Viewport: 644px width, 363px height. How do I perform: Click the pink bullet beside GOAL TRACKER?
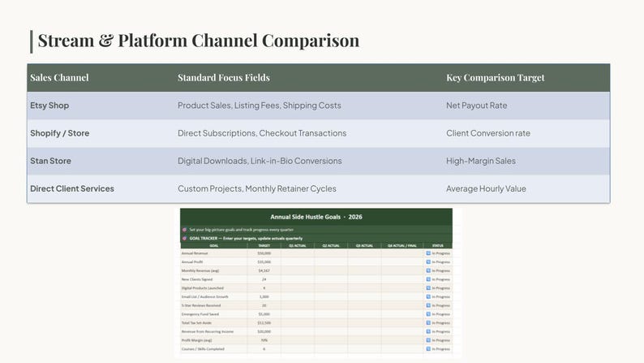[x=184, y=239]
